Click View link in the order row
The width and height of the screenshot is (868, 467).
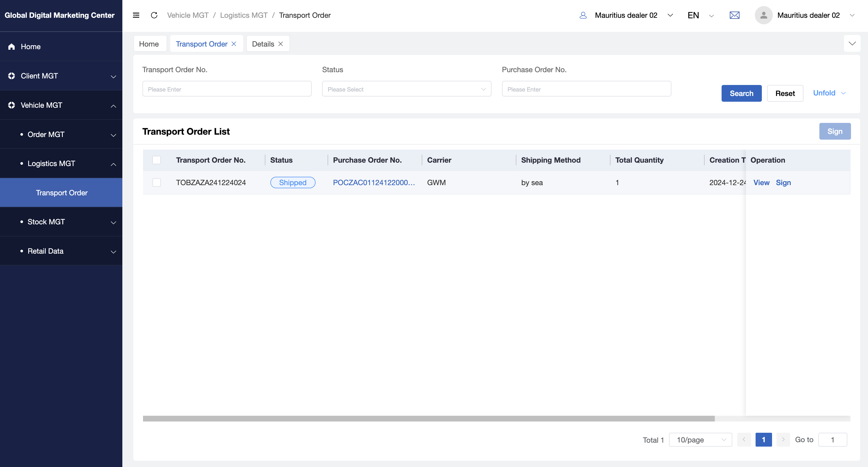pyautogui.click(x=761, y=182)
